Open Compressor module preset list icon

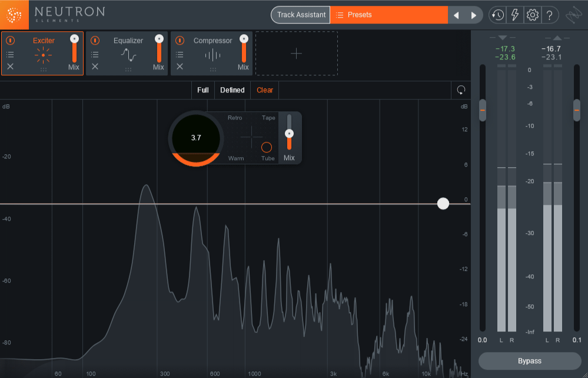click(180, 55)
